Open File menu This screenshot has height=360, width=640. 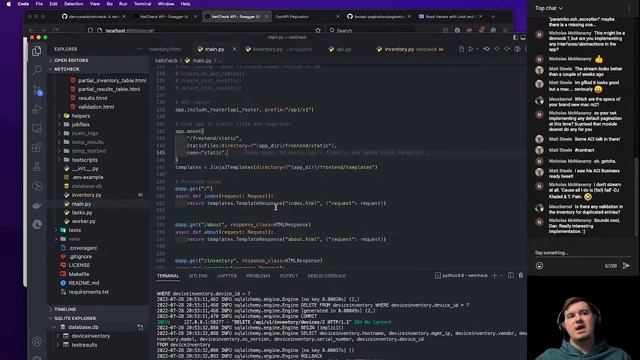39,4
